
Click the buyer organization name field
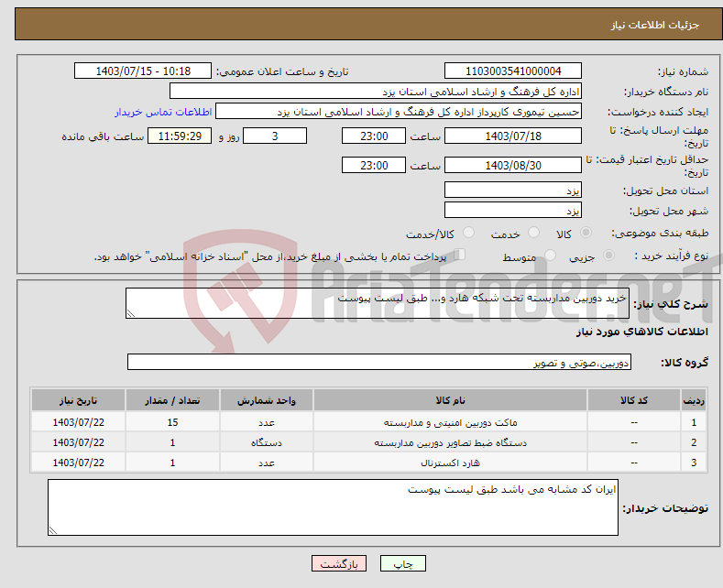[x=376, y=92]
